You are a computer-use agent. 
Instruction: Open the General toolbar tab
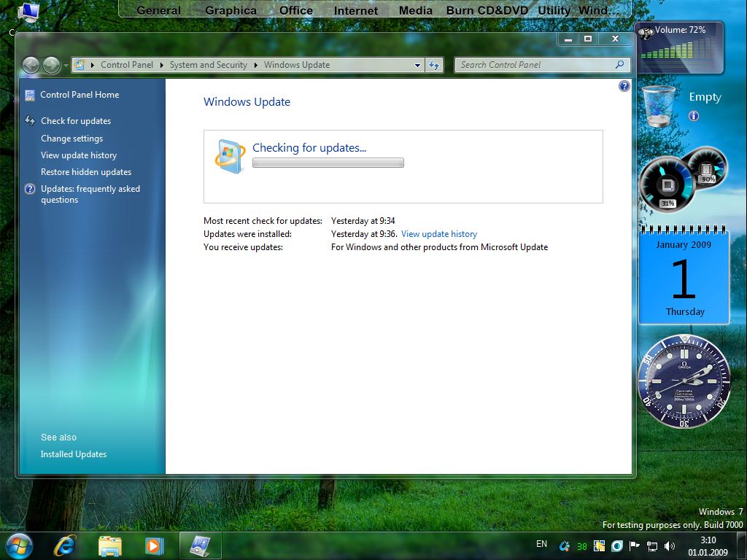(x=158, y=10)
